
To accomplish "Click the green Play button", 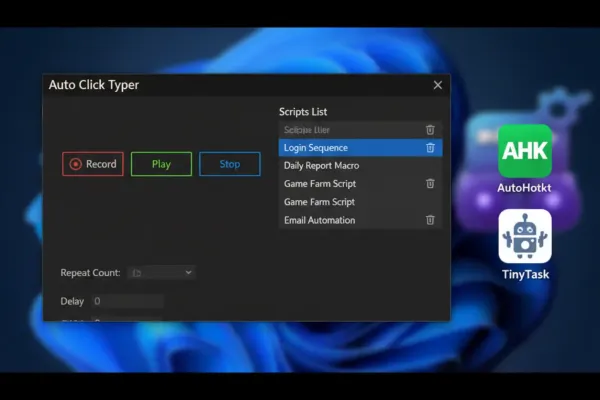I will click(x=161, y=164).
